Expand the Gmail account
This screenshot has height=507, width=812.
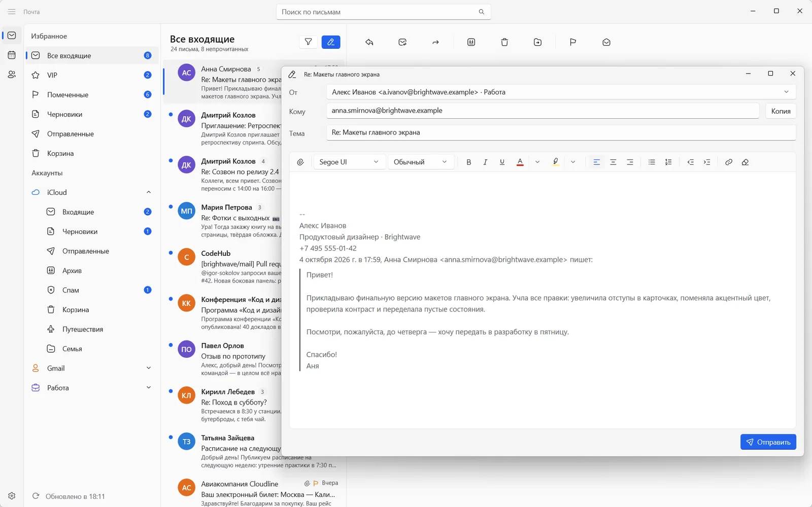pos(149,368)
